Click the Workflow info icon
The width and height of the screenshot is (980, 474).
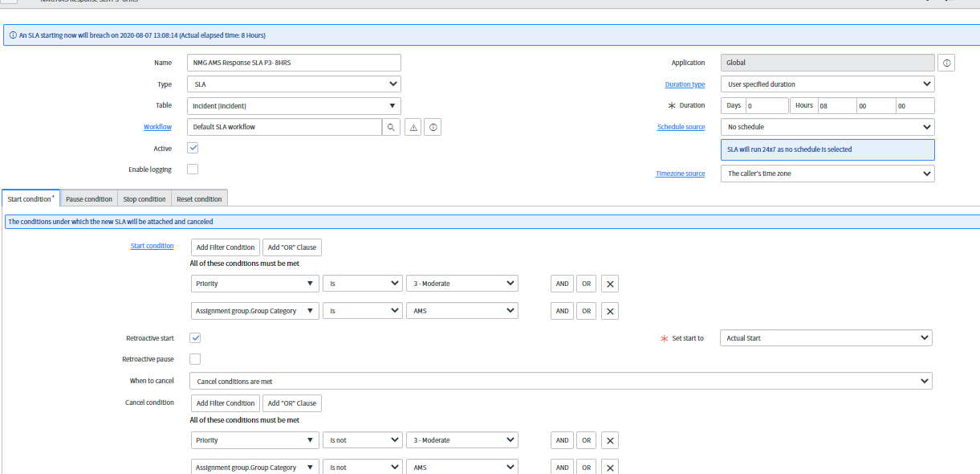[x=433, y=127]
